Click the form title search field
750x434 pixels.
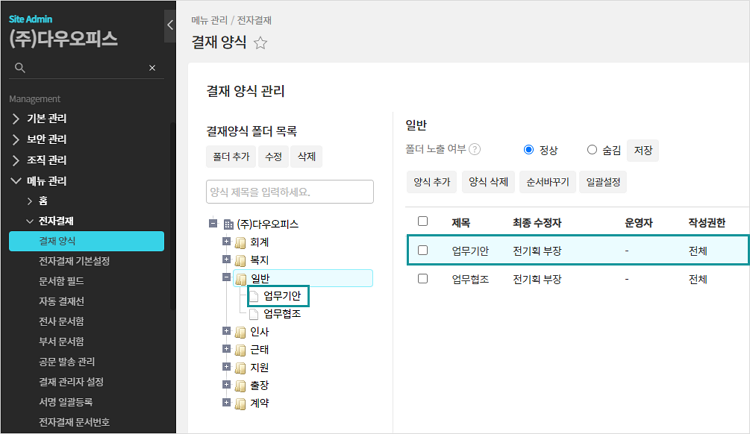coord(289,192)
